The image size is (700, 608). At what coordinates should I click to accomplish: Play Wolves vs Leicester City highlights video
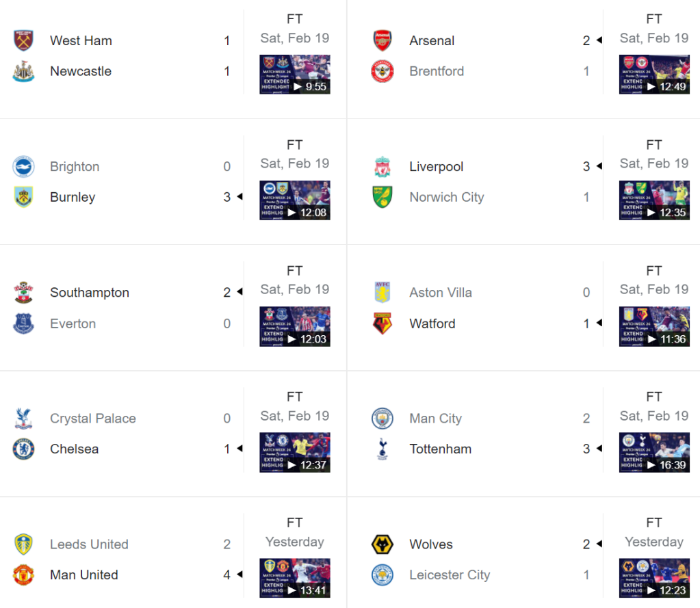[x=654, y=578]
